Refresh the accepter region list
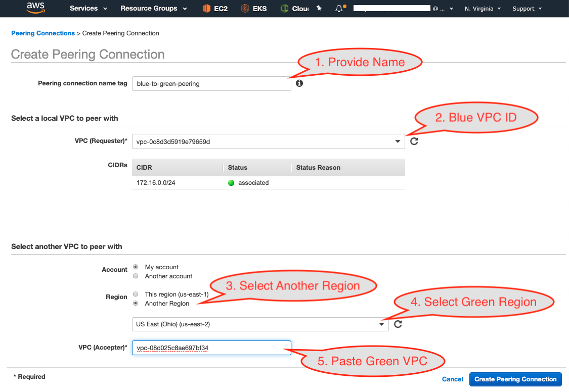Screen dimensions: 569x392 (x=398, y=324)
